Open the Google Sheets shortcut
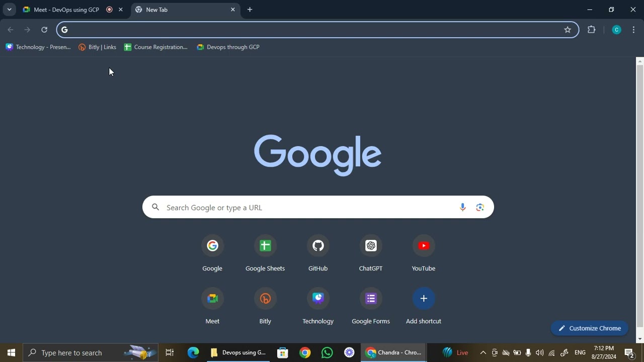Viewport: 644px width, 362px height. (x=265, y=253)
